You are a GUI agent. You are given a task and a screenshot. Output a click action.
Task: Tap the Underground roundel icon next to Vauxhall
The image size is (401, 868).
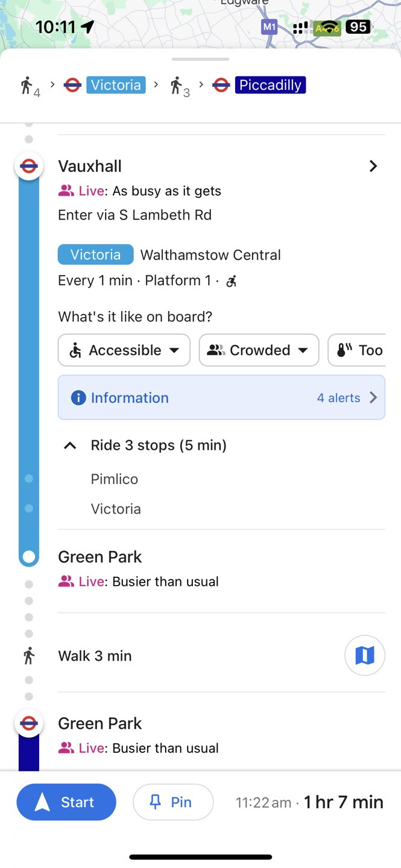(x=28, y=166)
